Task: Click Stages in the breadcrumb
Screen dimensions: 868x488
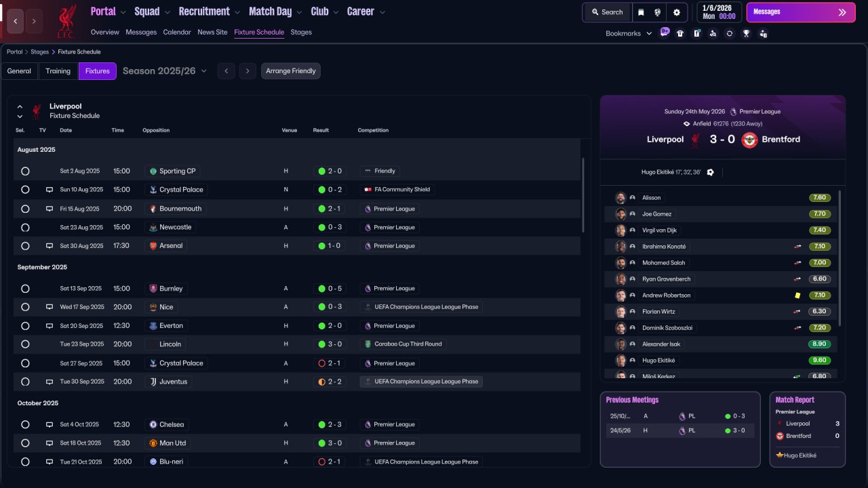Action: 39,52
